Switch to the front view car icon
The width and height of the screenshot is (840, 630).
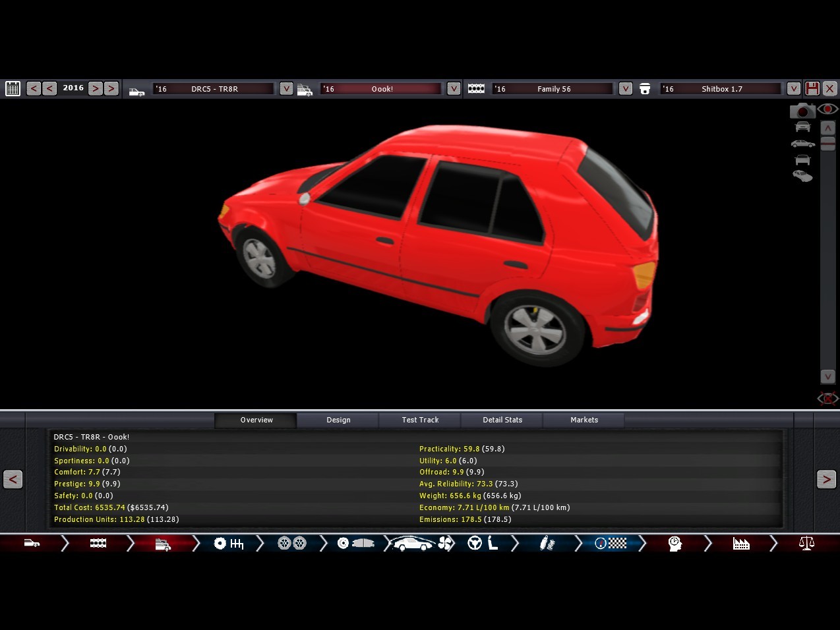(802, 127)
